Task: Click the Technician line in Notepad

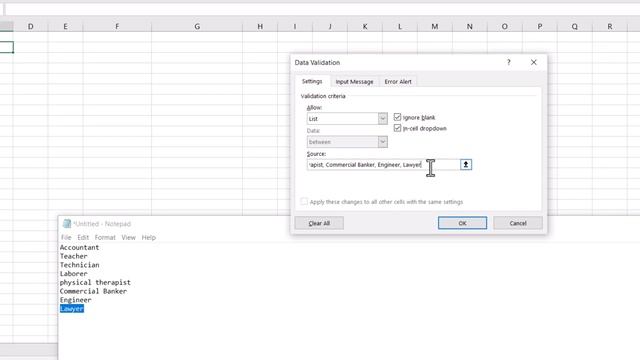Action: pos(79,265)
